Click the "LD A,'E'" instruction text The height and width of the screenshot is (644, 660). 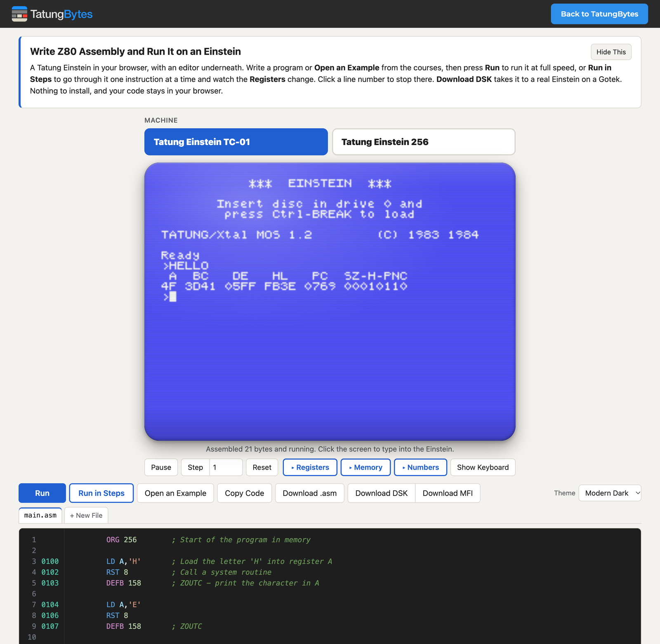(123, 604)
